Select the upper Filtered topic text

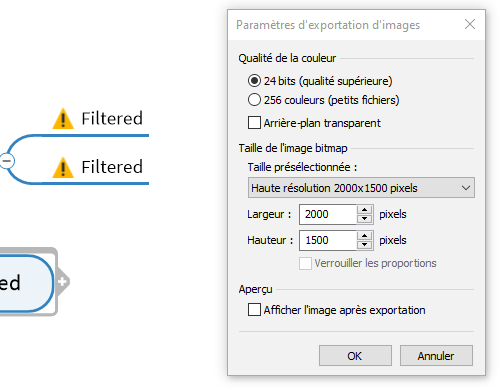point(112,119)
